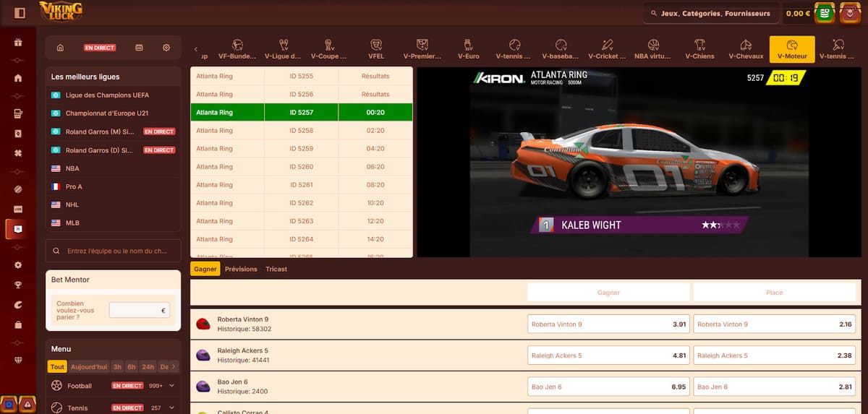The width and height of the screenshot is (868, 414).
Task: Filter menu by 3h
Action: click(x=117, y=366)
